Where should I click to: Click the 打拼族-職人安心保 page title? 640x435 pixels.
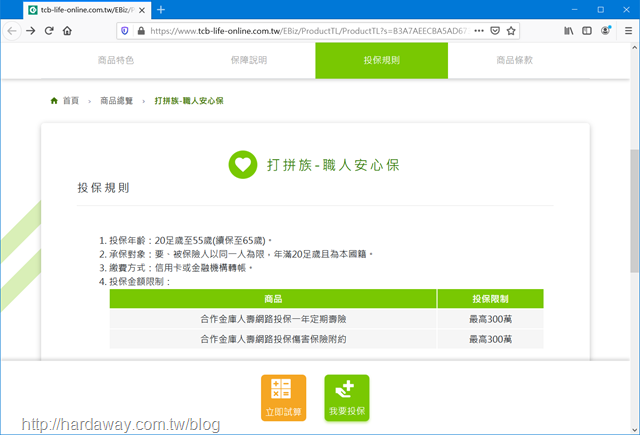[333, 165]
